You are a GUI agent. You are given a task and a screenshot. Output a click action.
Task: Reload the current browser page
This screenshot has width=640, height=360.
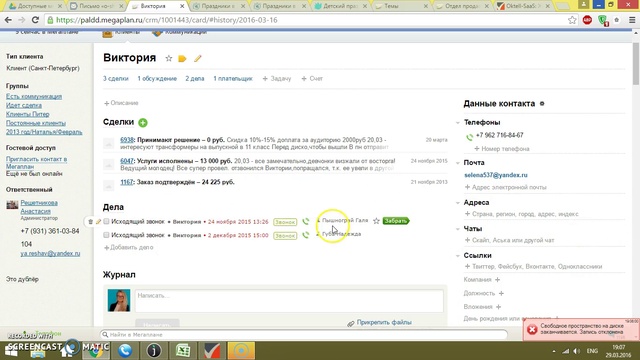(36, 20)
